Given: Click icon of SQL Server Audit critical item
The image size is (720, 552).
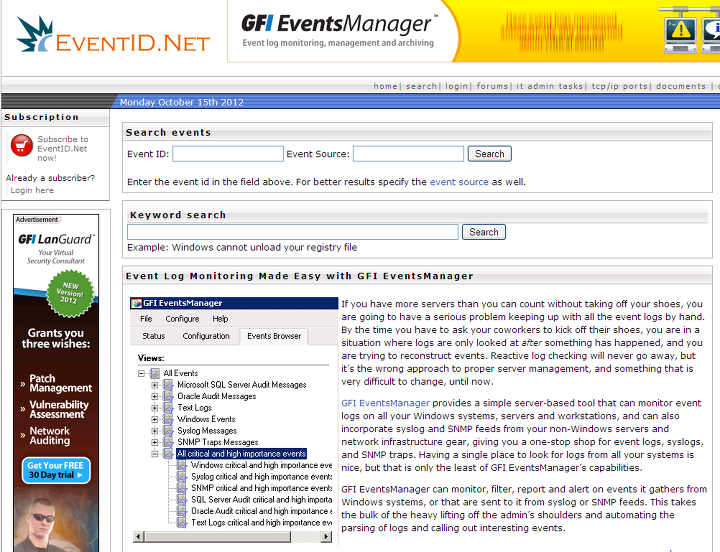Looking at the screenshot, I should pos(182,500).
